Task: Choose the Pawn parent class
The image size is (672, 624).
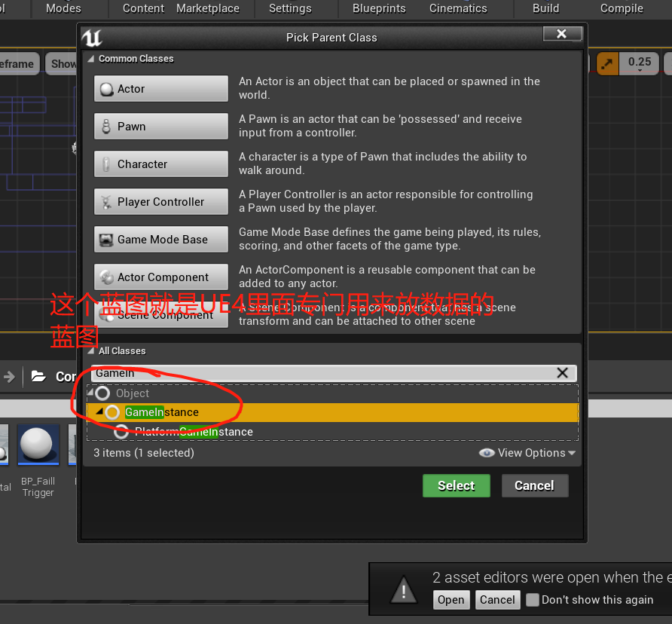Action: click(x=160, y=127)
